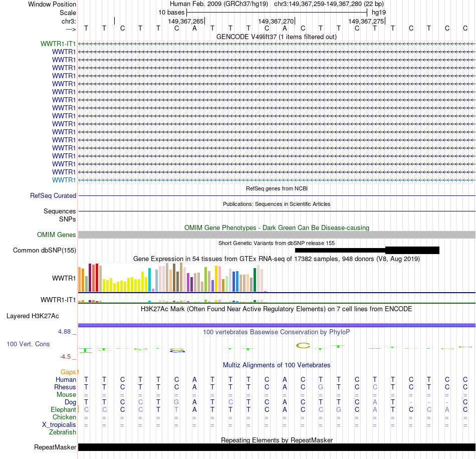
Task: Click the gray G base in Dog row
Action: 176,402
